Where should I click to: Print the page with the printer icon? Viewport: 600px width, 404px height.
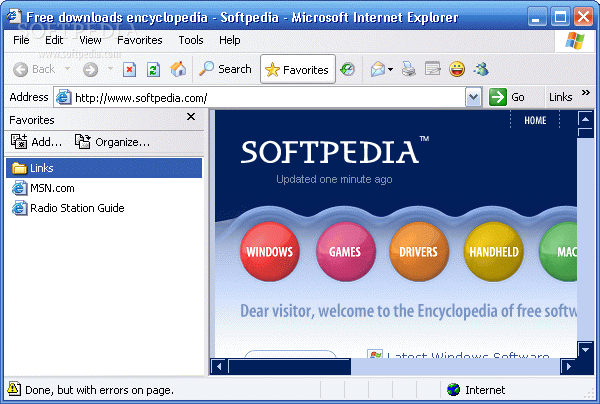pos(409,70)
